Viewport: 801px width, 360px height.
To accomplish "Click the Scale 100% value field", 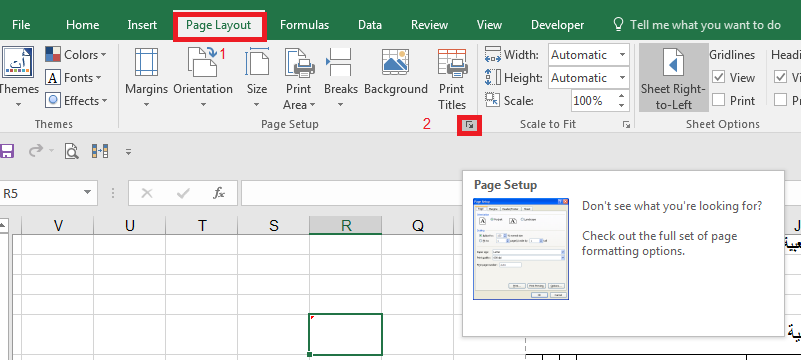I will (593, 101).
